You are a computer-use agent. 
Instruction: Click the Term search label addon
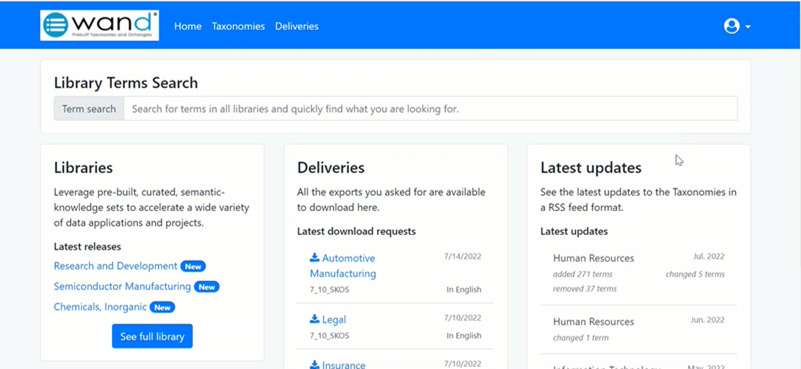point(89,109)
